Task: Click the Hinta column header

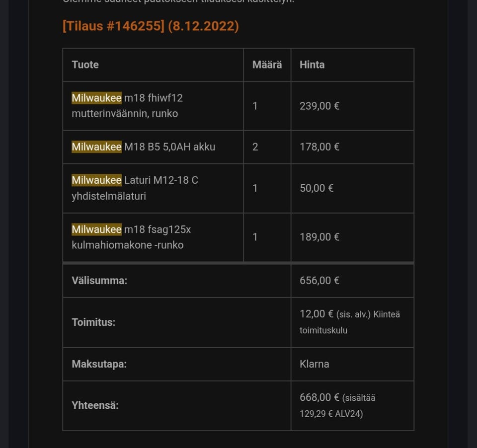Action: pos(312,65)
